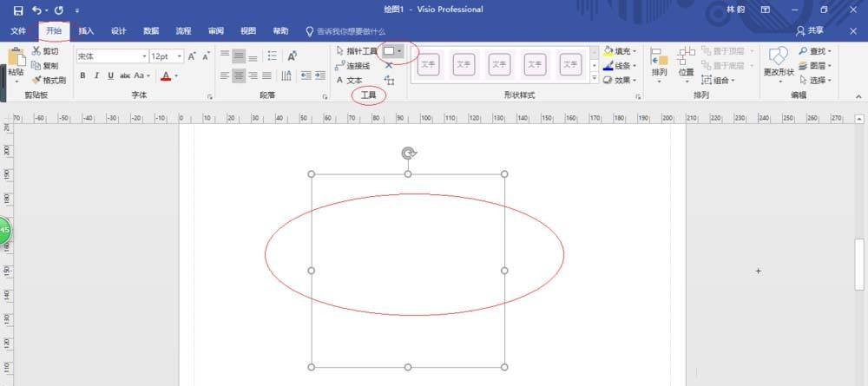The height and width of the screenshot is (386, 868).
Task: Switch to the Review (审阅) tab
Action: tap(216, 31)
